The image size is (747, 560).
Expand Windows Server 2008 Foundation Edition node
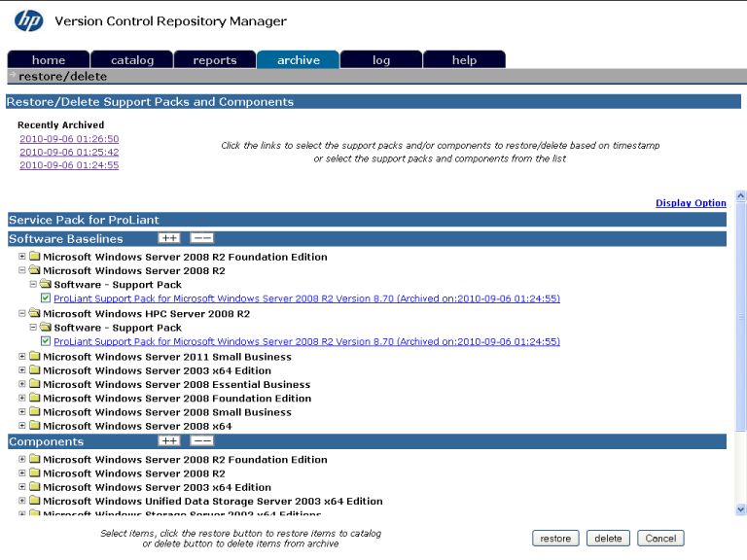click(x=22, y=398)
